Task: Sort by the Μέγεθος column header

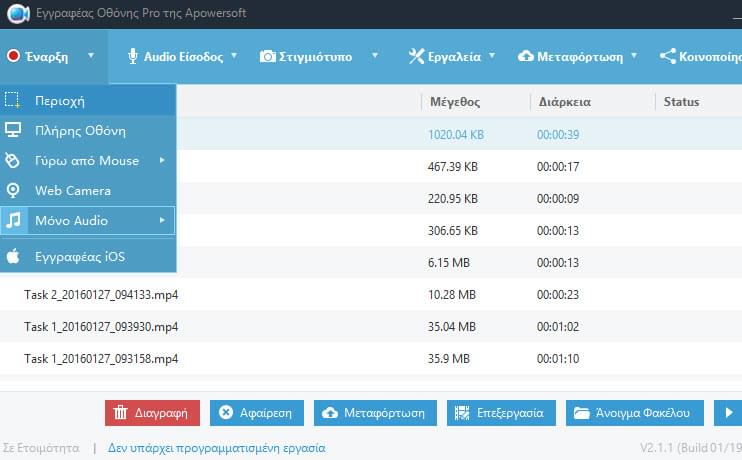Action: [x=455, y=102]
